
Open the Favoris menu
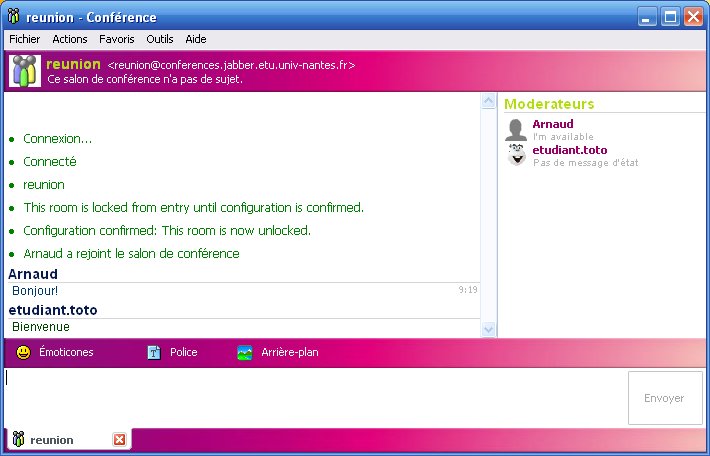(x=116, y=39)
